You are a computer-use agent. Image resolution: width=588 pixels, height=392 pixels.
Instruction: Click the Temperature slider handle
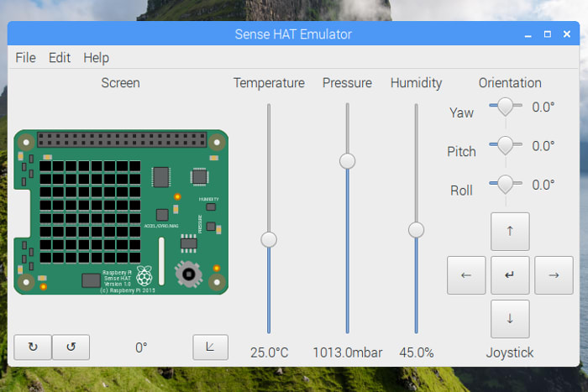(x=269, y=239)
